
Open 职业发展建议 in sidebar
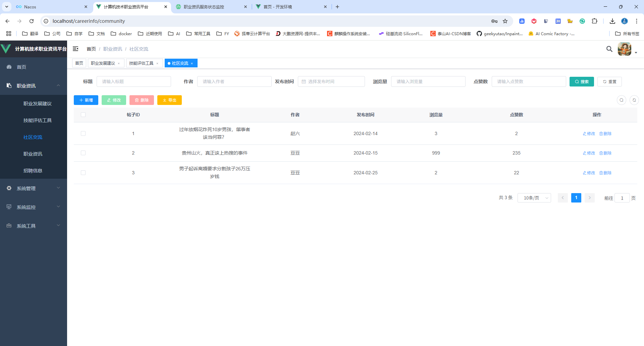[38, 104]
